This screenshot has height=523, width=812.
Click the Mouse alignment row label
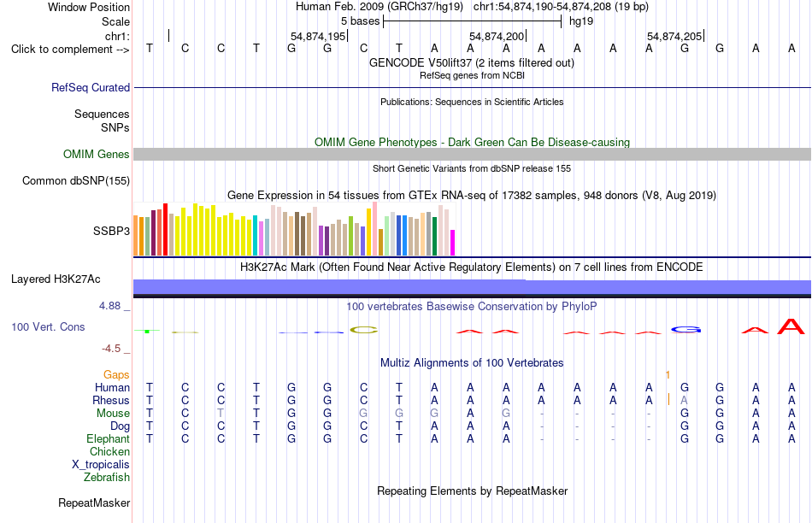[113, 414]
